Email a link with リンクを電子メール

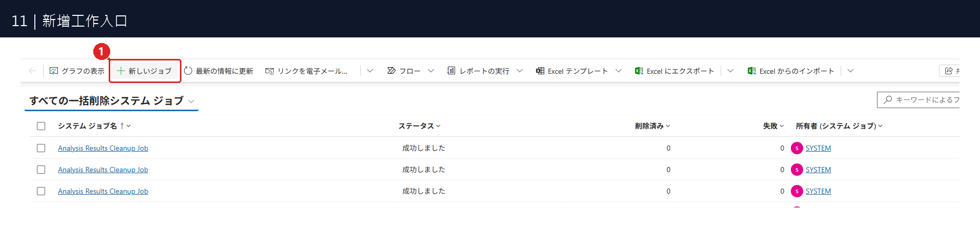[x=306, y=71]
